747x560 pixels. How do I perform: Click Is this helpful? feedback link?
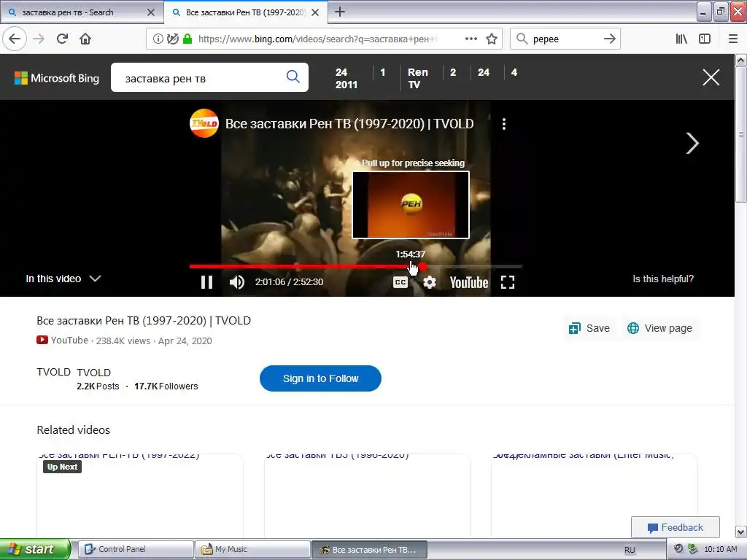pos(662,279)
